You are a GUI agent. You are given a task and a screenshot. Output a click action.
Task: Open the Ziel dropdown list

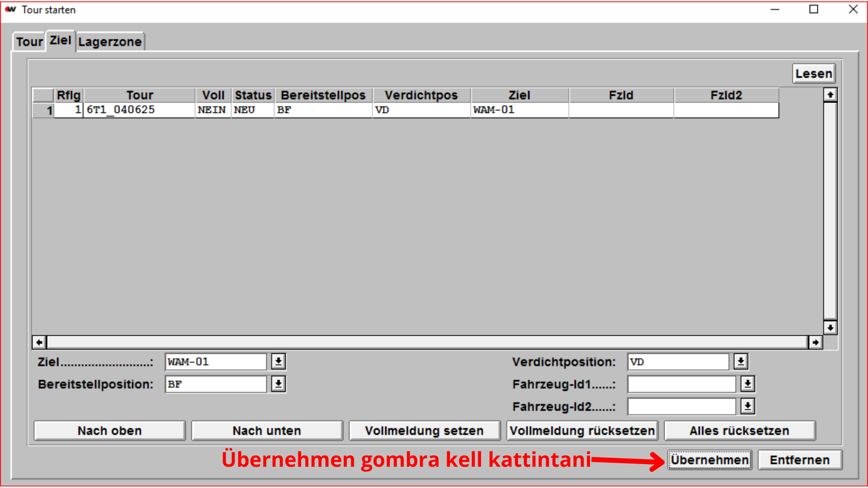click(278, 361)
